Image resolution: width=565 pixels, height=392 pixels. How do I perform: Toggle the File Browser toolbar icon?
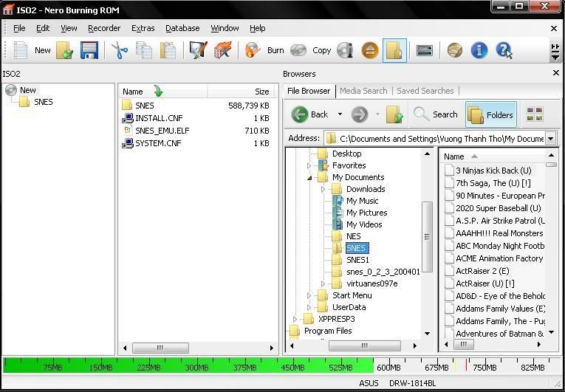click(x=394, y=50)
